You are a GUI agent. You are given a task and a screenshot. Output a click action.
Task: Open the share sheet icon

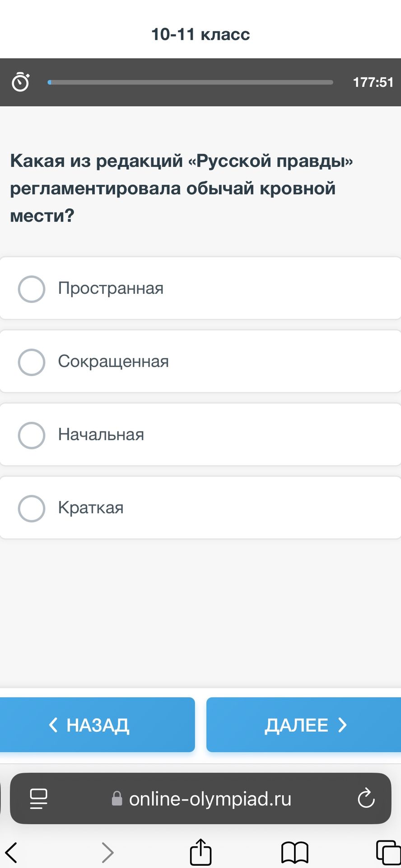coord(200,852)
